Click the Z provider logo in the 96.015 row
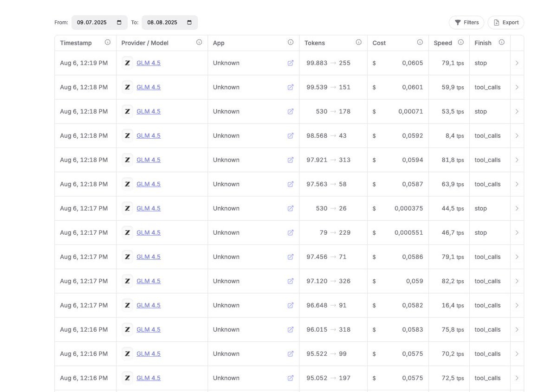The width and height of the screenshot is (557, 392). click(128, 329)
